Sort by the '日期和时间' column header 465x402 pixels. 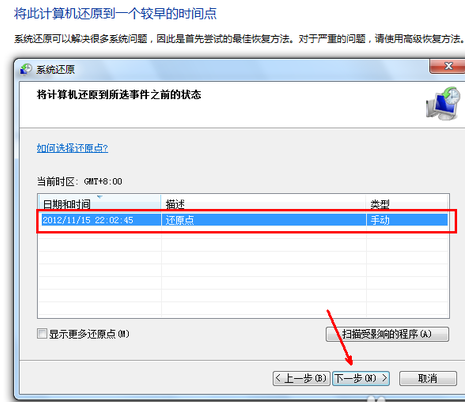(x=99, y=203)
